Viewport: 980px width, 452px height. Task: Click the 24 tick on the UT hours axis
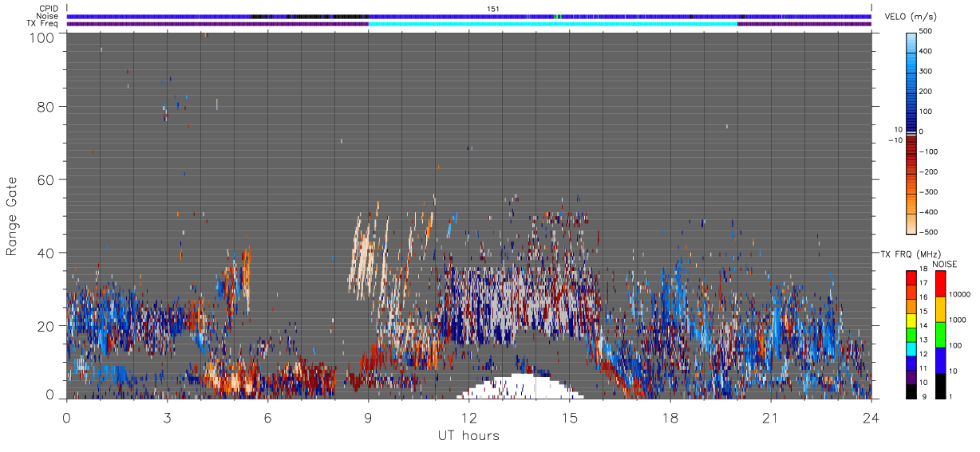871,417
